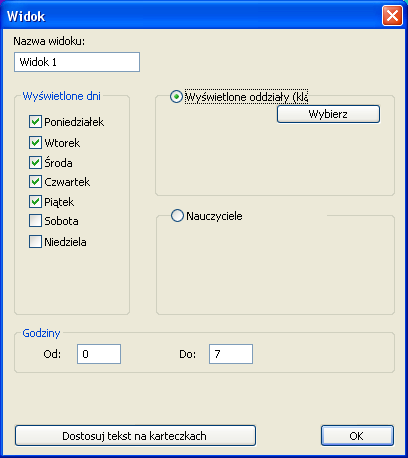408x458 pixels.
Task: Click Dostosuj tekst na karteczkach button
Action: [x=135, y=436]
